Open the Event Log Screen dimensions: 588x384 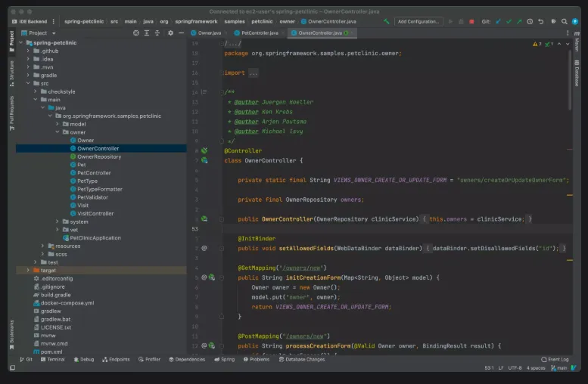[x=555, y=360]
